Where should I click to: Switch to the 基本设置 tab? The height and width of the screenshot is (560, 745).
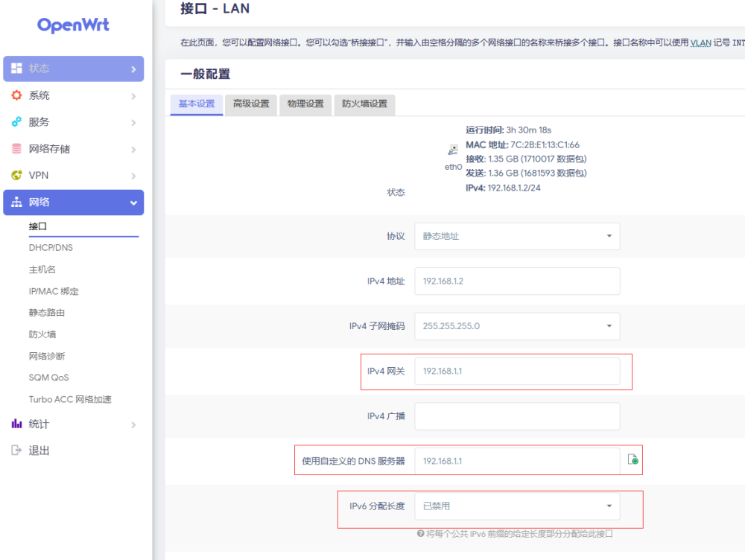pos(197,104)
